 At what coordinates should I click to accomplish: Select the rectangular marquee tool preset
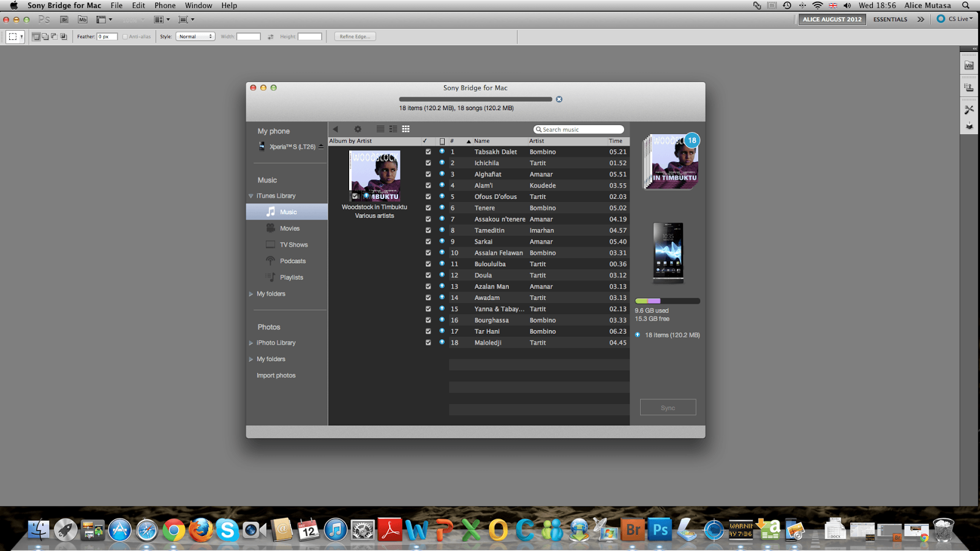pos(12,37)
